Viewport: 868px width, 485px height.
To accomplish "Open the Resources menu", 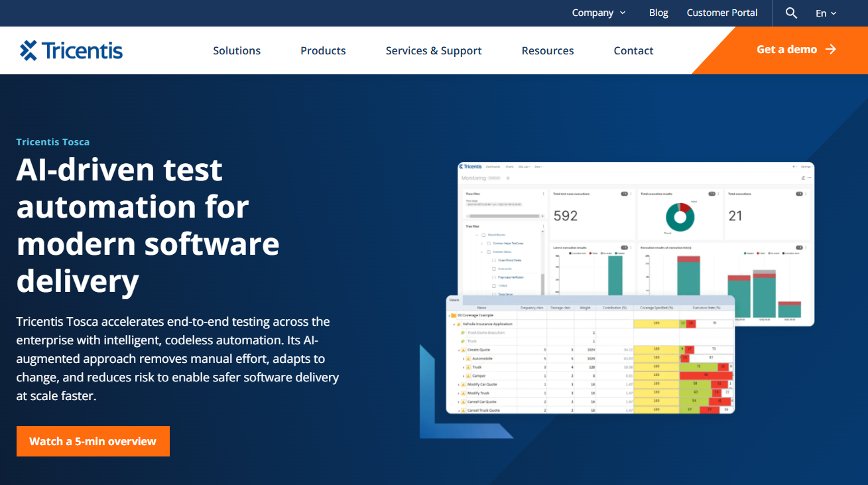I will coord(548,50).
